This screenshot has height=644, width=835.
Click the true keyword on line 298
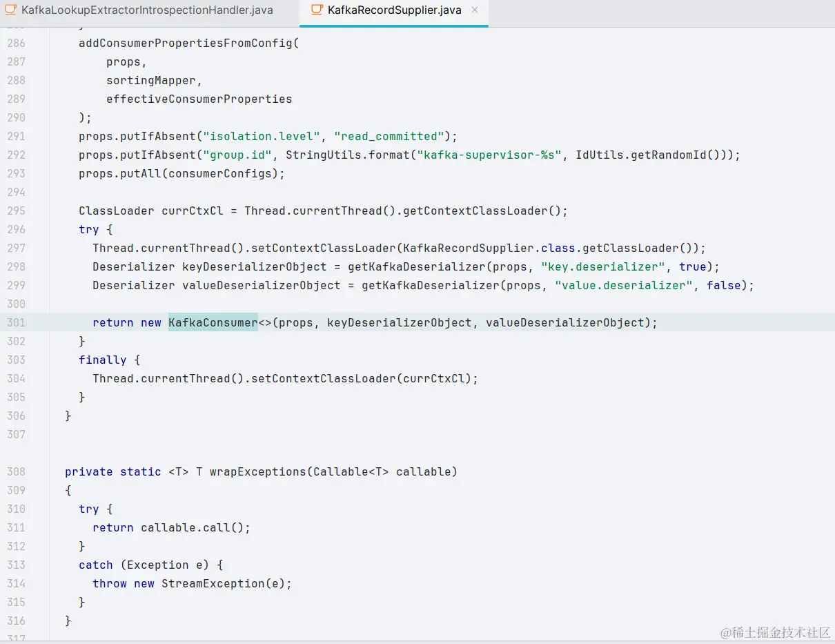click(693, 266)
